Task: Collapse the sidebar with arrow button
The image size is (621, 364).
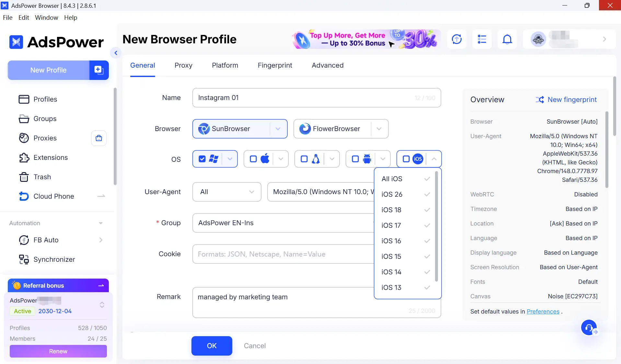Action: (x=116, y=53)
